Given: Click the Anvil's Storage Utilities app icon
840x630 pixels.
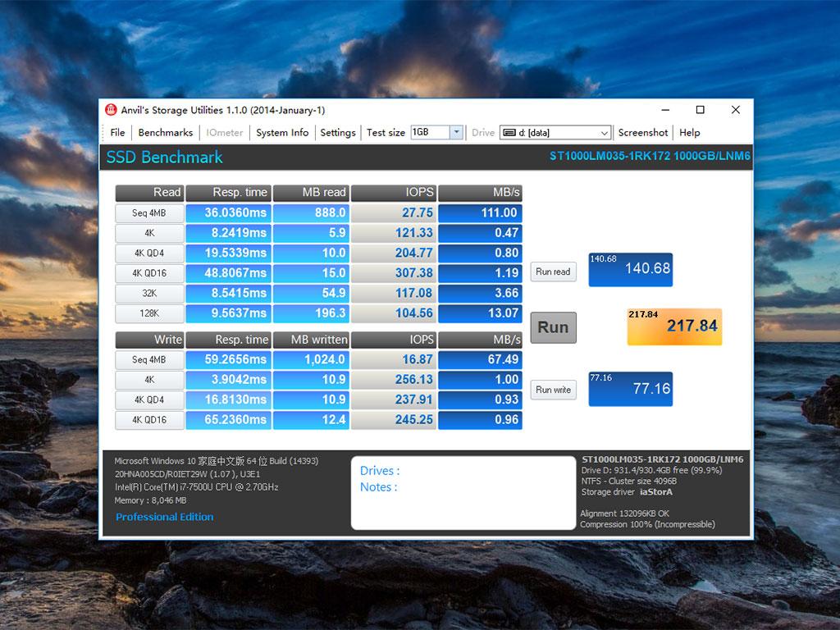Looking at the screenshot, I should click(111, 110).
